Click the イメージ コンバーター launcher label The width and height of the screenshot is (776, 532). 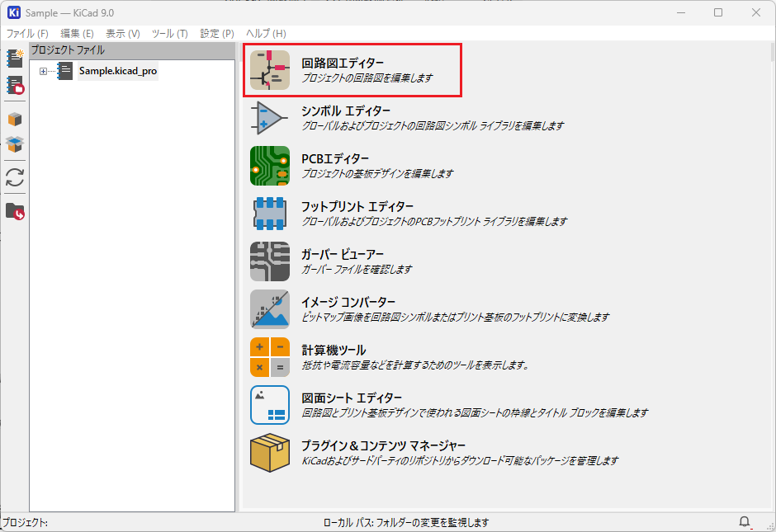(348, 302)
